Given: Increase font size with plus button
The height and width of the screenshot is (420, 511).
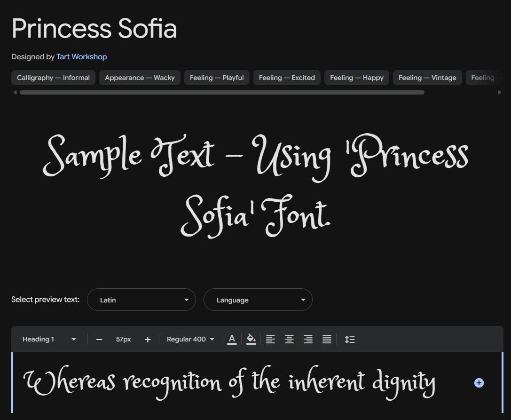Looking at the screenshot, I should pyautogui.click(x=148, y=340).
